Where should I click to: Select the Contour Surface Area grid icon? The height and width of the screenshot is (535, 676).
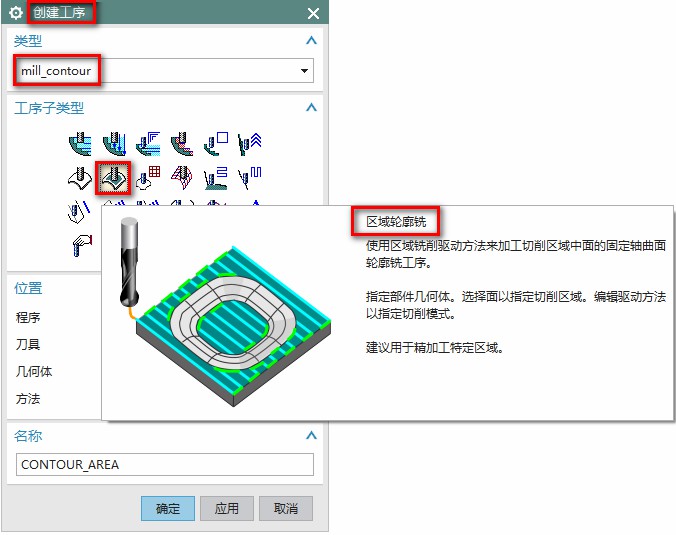148,178
